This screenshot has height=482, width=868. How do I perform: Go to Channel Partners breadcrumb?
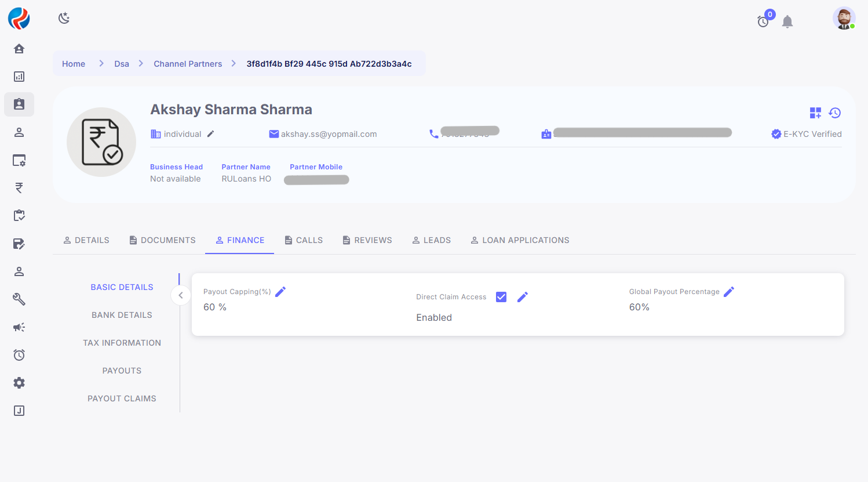pyautogui.click(x=188, y=64)
